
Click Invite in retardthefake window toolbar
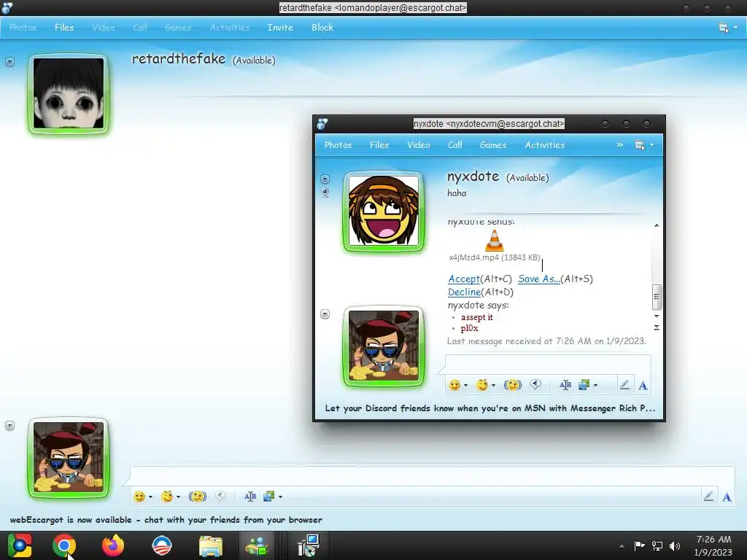coord(280,28)
